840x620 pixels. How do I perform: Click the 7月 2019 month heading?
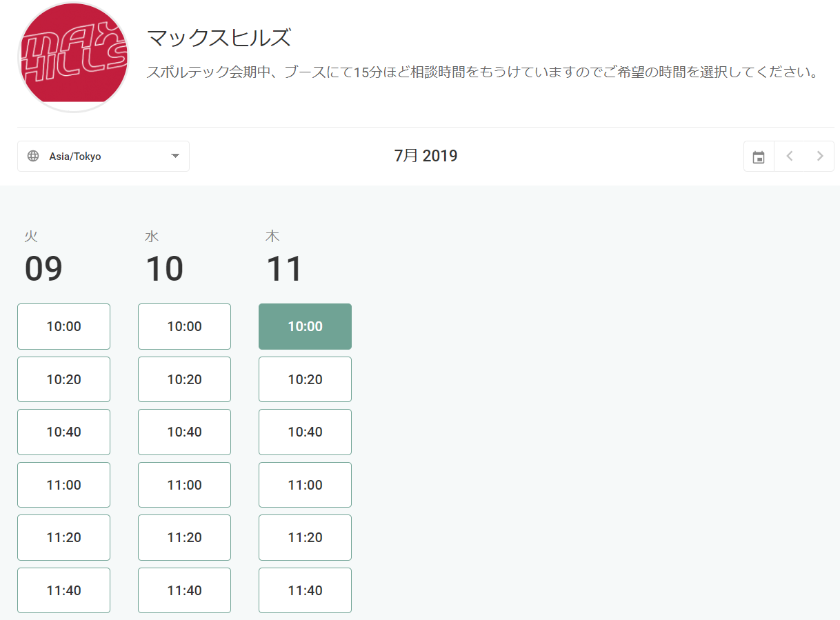(x=426, y=156)
